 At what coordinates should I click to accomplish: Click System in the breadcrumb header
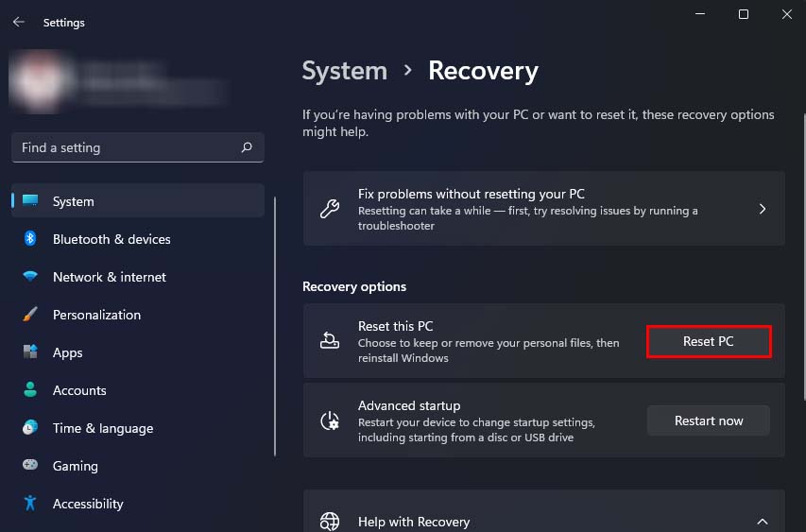345,71
